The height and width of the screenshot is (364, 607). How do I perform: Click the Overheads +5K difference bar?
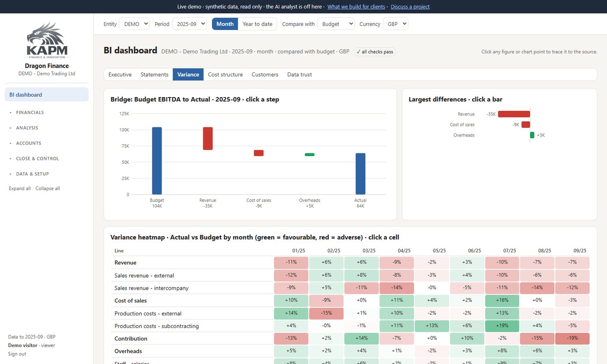pyautogui.click(x=532, y=135)
